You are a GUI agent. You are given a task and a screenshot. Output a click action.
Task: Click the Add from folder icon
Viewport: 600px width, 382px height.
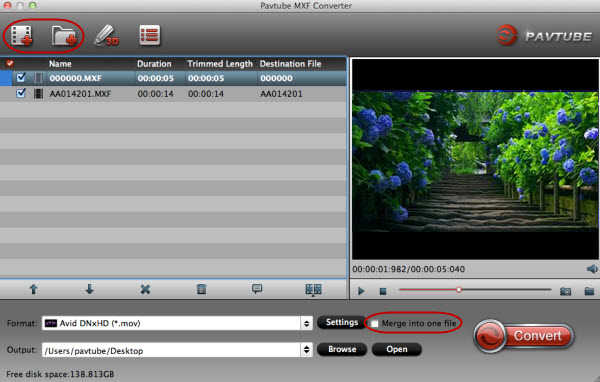coord(64,36)
